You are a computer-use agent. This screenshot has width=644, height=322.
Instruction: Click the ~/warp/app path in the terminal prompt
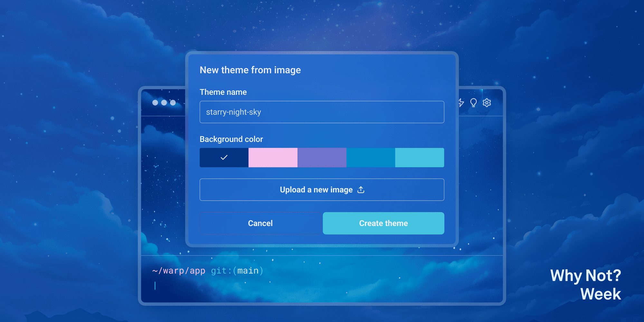pyautogui.click(x=179, y=270)
